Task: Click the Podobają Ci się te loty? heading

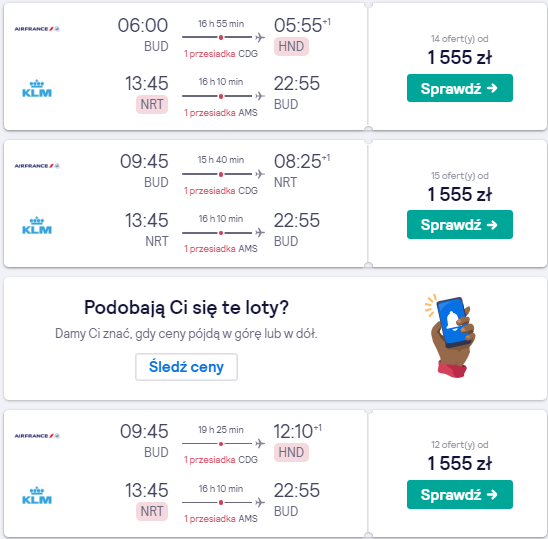Action: coord(186,308)
